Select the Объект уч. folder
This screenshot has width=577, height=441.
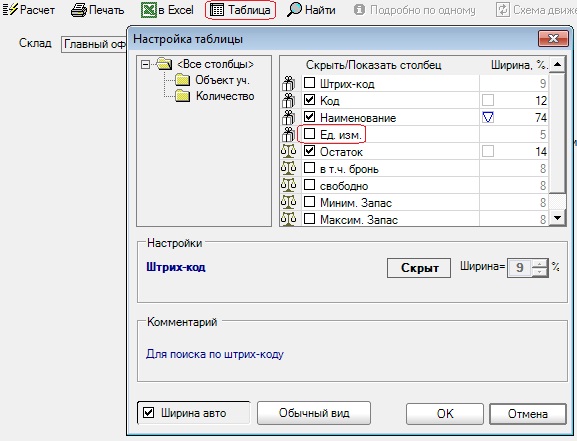tap(212, 80)
